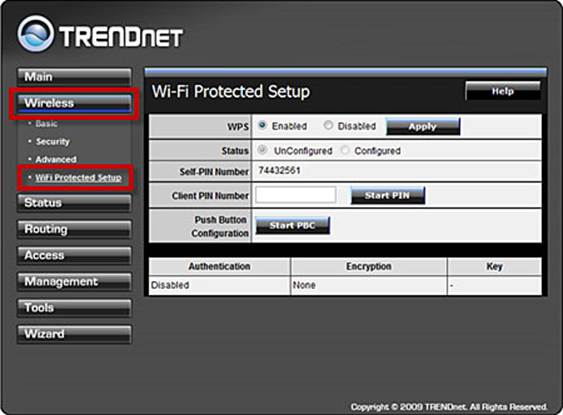Open the Routing menu section
Screen dimensions: 563x415
(x=74, y=229)
